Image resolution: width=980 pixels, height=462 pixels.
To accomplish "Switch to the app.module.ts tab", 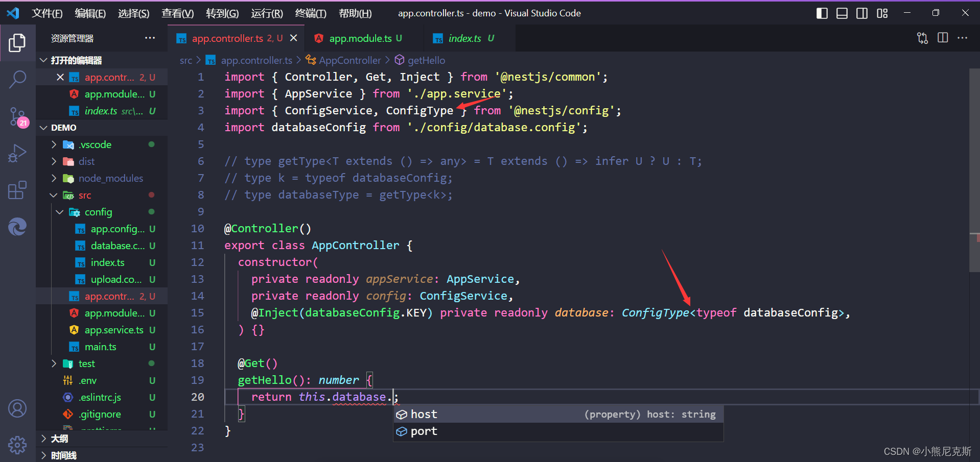I will (365, 38).
